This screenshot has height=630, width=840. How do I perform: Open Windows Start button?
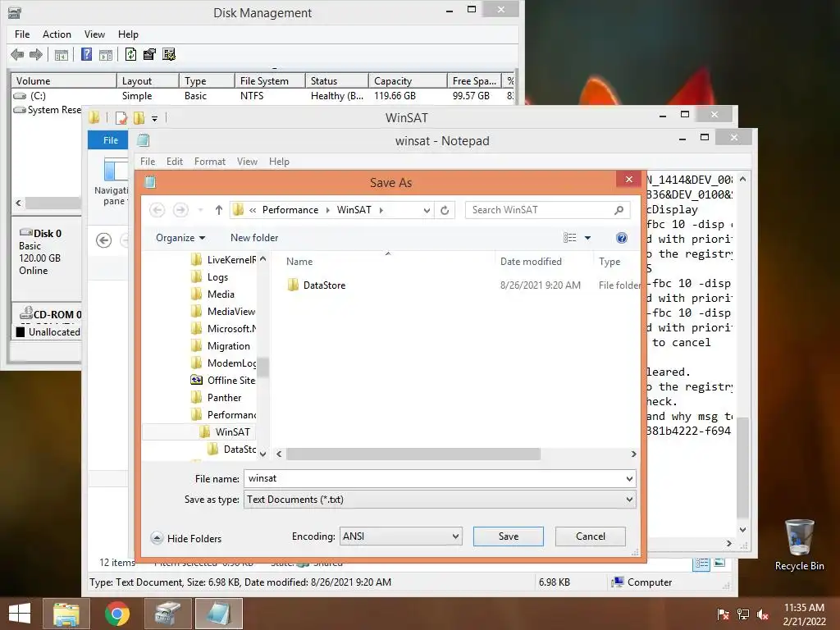pyautogui.click(x=20, y=614)
